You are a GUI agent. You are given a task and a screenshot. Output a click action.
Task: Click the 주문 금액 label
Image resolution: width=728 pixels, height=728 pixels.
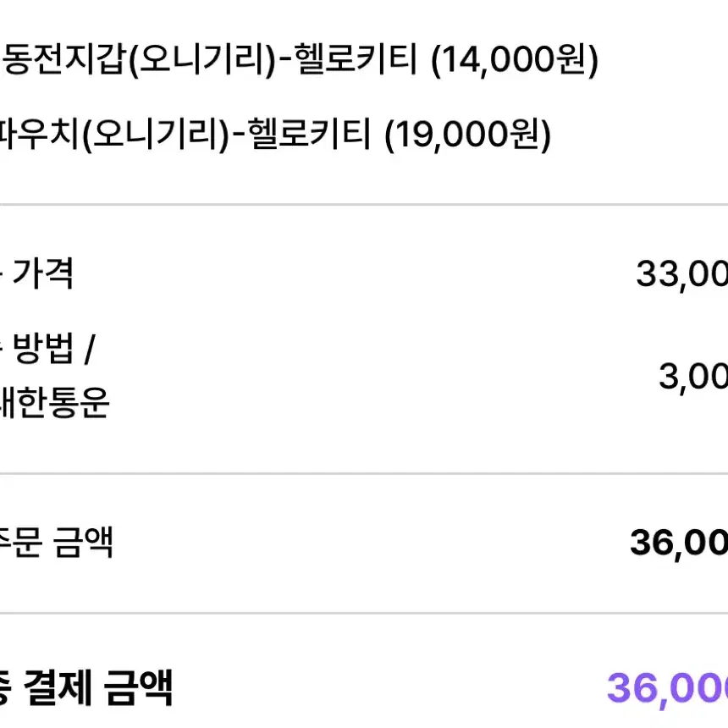(x=56, y=543)
